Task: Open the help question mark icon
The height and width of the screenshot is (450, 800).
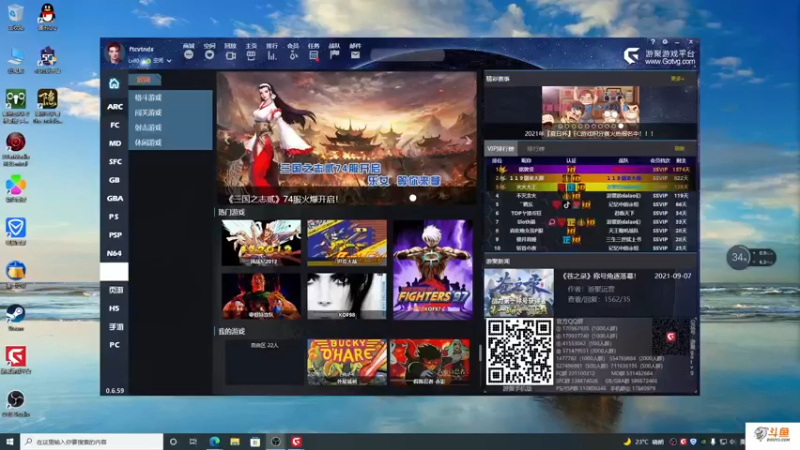Action: tap(653, 42)
